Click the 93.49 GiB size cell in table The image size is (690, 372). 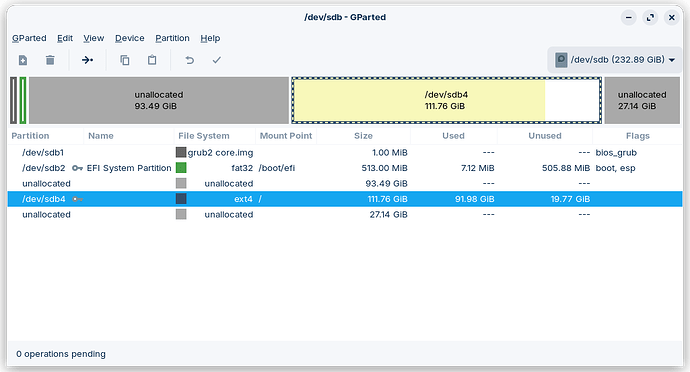click(386, 184)
